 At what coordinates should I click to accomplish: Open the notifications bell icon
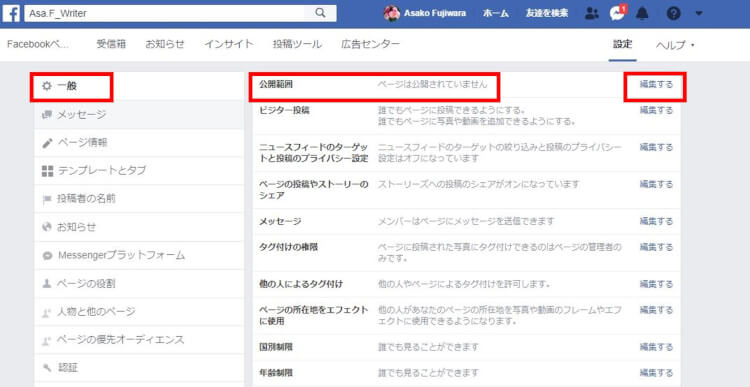point(642,13)
